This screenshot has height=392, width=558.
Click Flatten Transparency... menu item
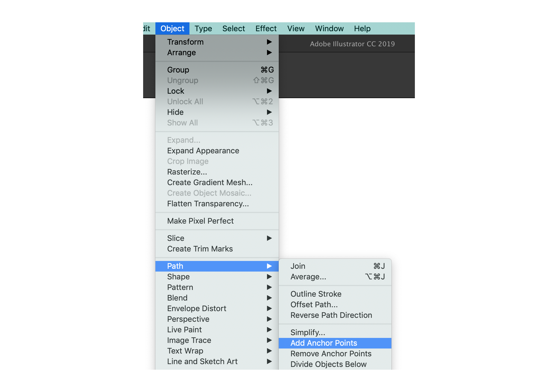tap(208, 204)
